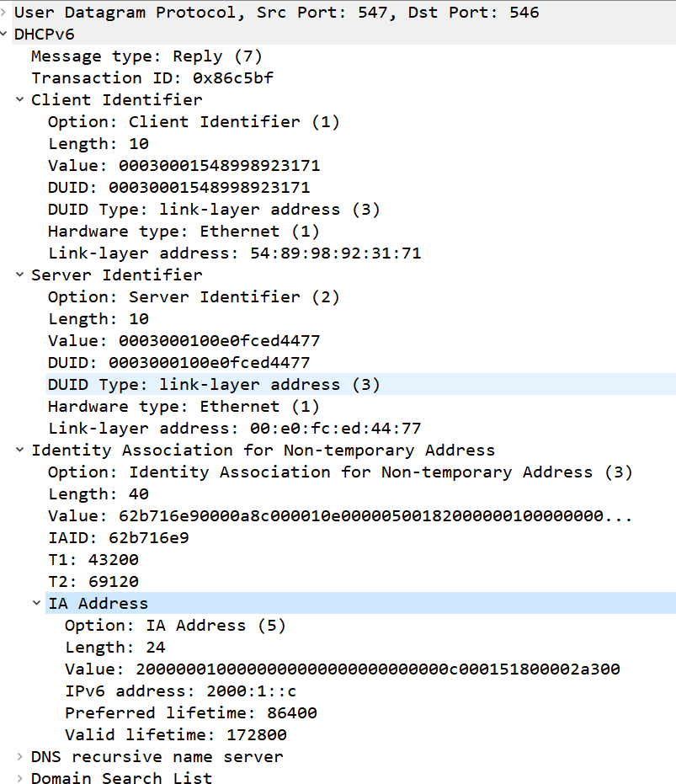
Task: Expand User Datagram Protocol section
Action: click(x=3, y=12)
